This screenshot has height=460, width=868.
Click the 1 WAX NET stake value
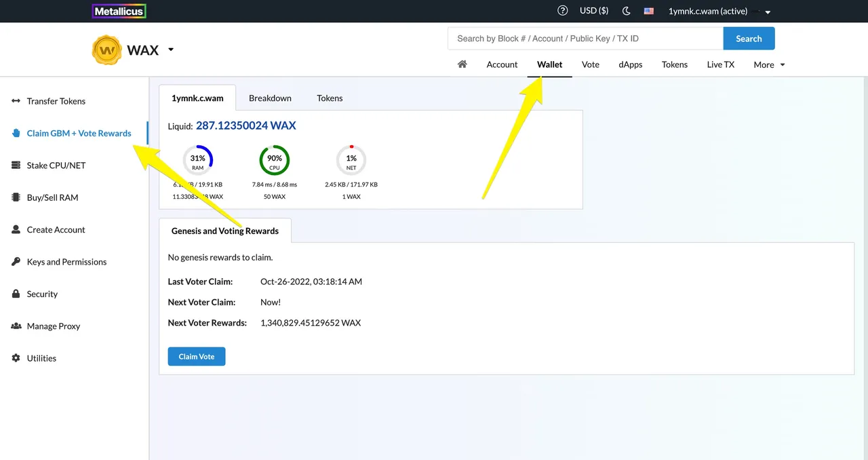[351, 197]
